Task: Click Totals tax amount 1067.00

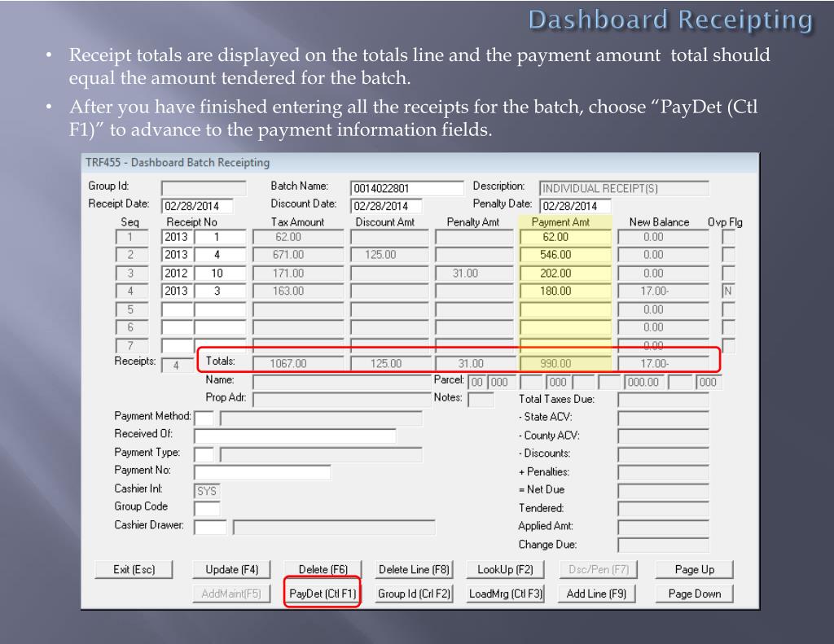Action: pyautogui.click(x=298, y=364)
